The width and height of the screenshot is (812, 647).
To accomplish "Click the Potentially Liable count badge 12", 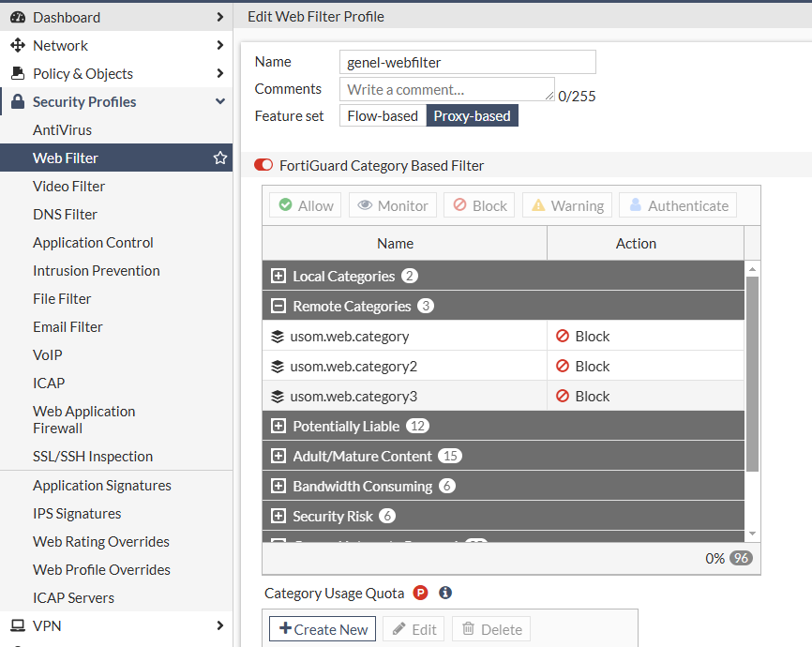I will (x=418, y=426).
